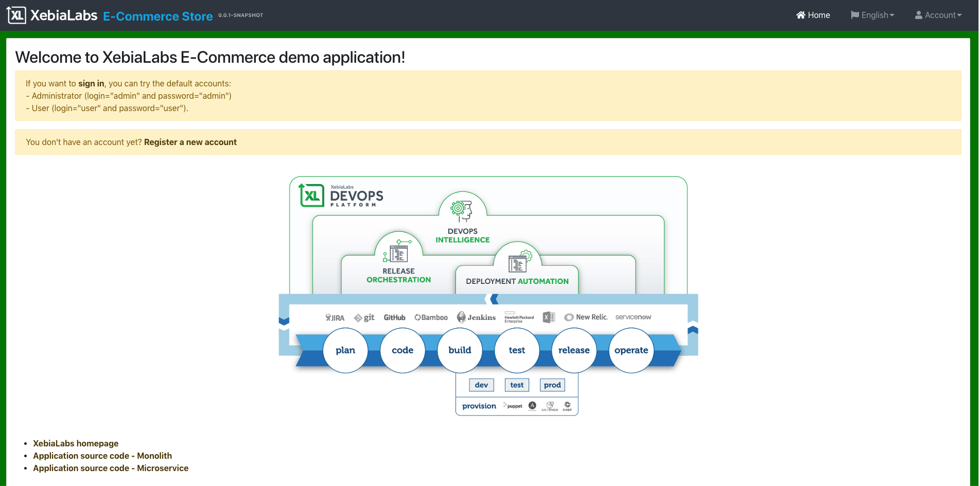The image size is (980, 486).
Task: Click the puppet logo
Action: [513, 406]
